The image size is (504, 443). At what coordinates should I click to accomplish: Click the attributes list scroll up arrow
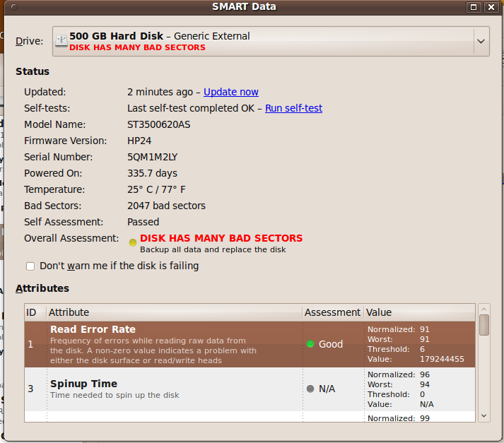point(484,309)
